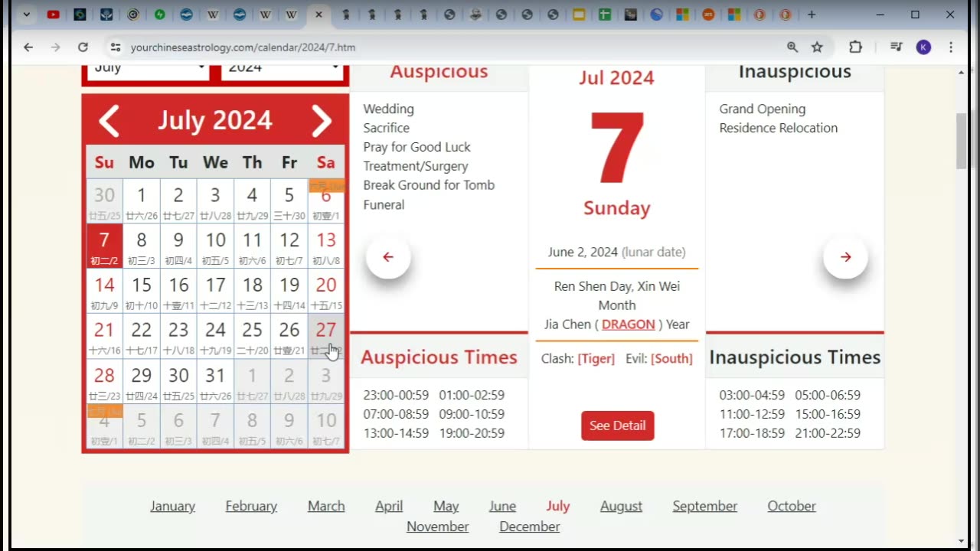Open the K profile avatar
980x551 pixels.
click(x=923, y=47)
